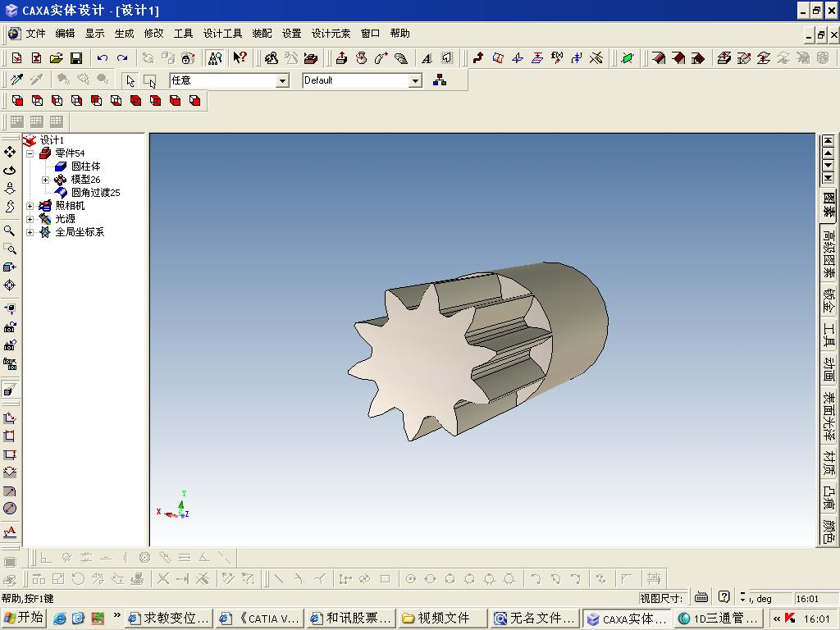Toggle the arrow select tool
This screenshot has width=840, height=630.
point(130,80)
